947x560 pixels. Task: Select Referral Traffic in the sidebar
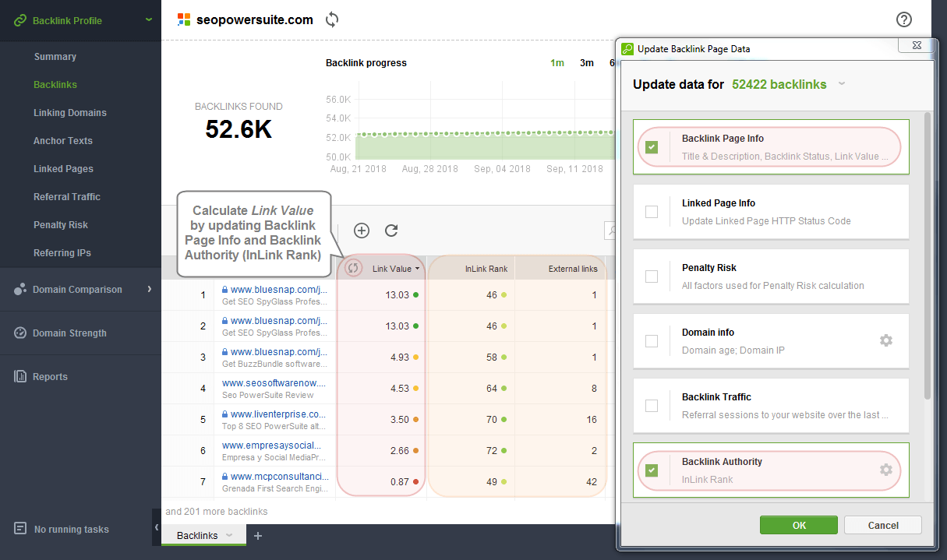[x=67, y=197]
